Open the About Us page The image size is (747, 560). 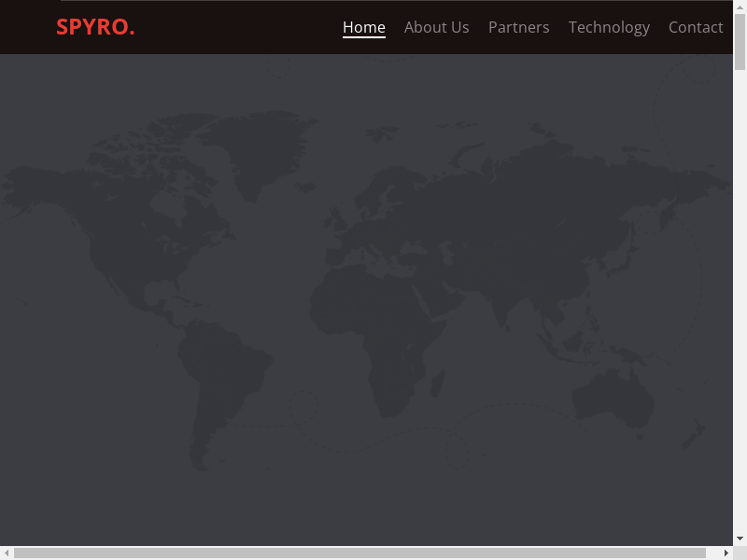[436, 27]
